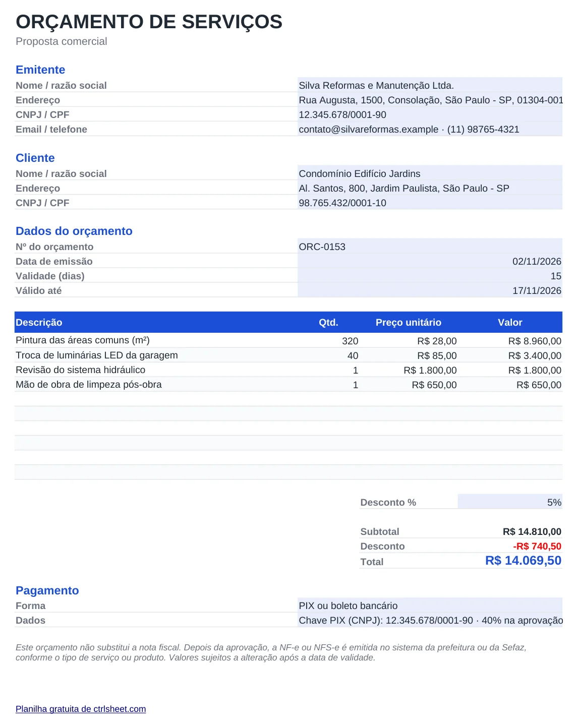Click the Qtd. column header
This screenshot has height=728, width=577.
point(328,322)
